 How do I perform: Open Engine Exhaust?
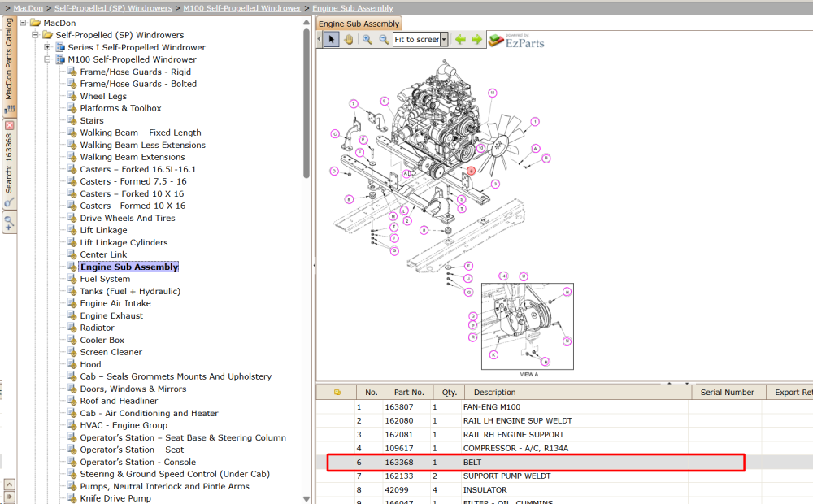point(111,315)
